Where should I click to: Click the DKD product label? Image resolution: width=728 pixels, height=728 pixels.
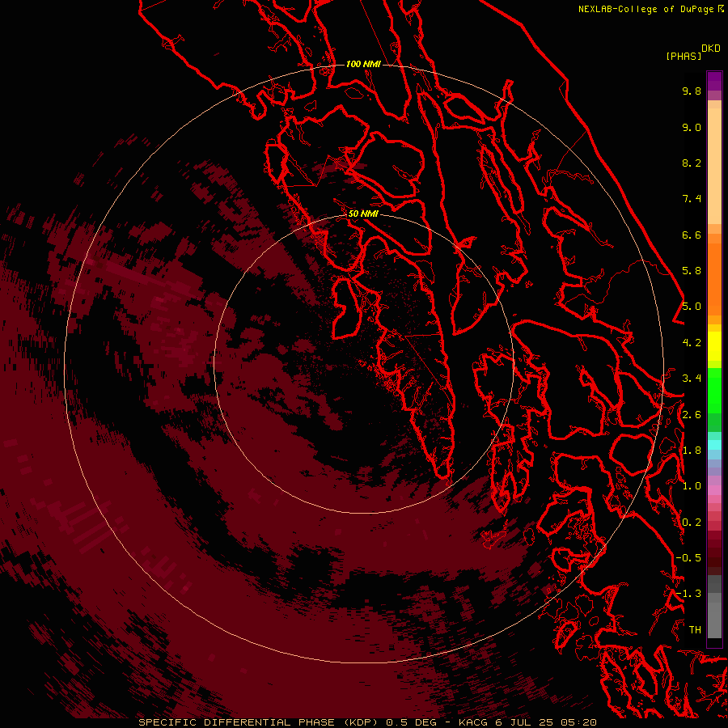coord(711,49)
